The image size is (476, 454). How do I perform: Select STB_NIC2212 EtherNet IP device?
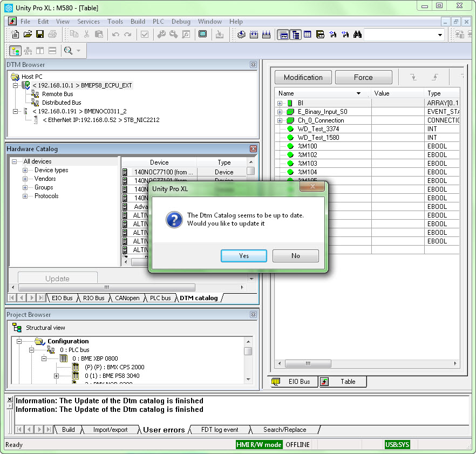point(101,120)
